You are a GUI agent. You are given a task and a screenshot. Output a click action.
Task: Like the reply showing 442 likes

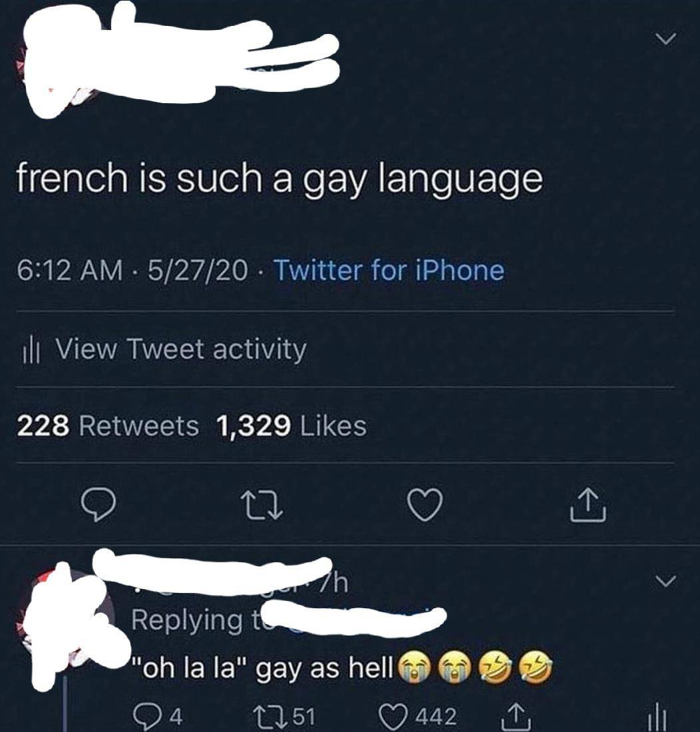click(417, 715)
